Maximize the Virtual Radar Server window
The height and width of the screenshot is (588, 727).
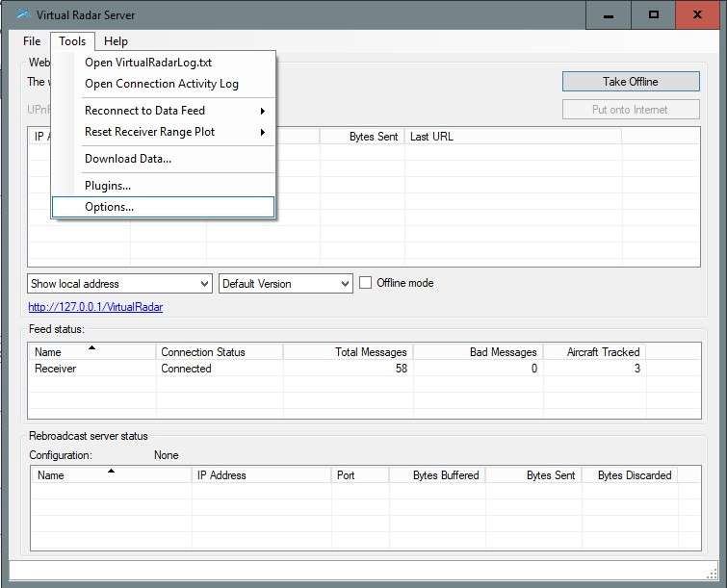pos(653,15)
